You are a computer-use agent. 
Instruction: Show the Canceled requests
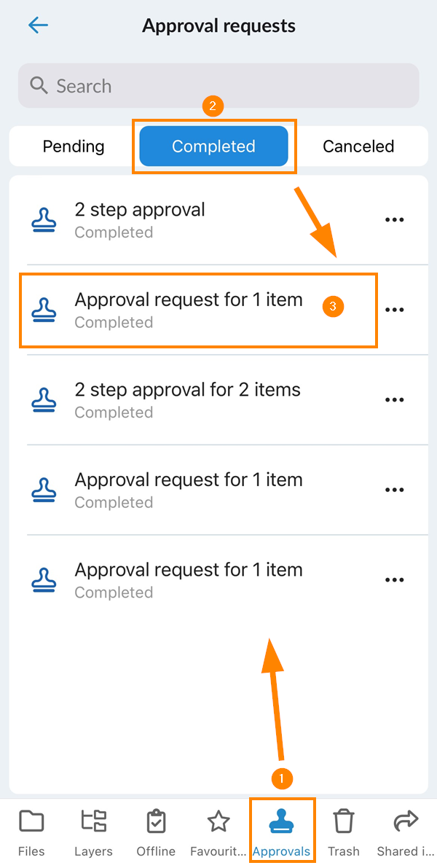coord(358,146)
